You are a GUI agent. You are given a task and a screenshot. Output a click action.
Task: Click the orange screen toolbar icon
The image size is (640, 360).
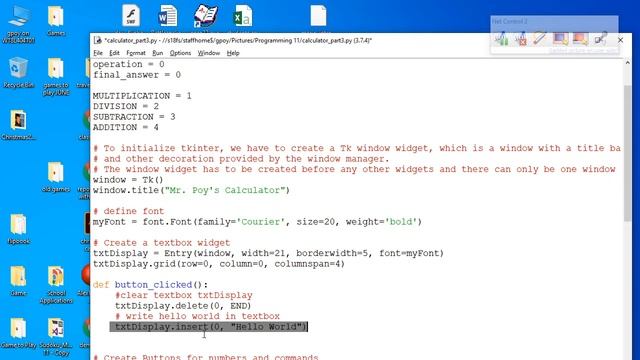click(x=580, y=38)
